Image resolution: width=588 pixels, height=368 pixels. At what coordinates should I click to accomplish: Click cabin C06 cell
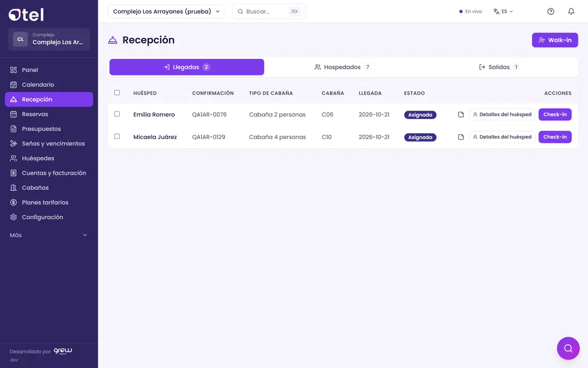pyautogui.click(x=327, y=114)
